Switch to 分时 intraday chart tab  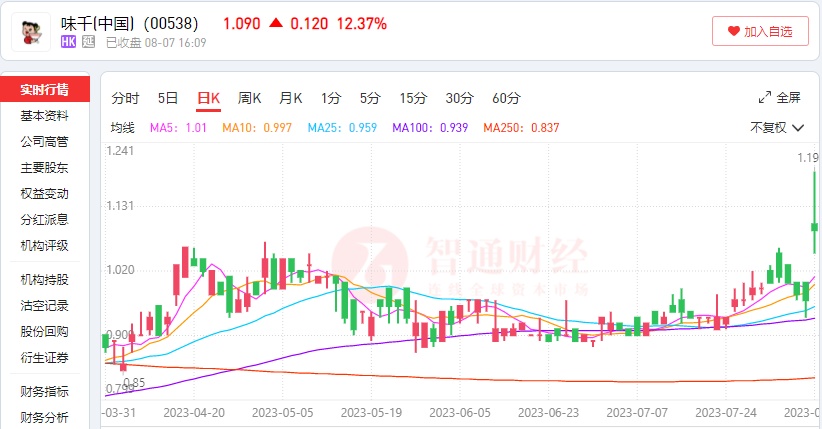pyautogui.click(x=125, y=98)
